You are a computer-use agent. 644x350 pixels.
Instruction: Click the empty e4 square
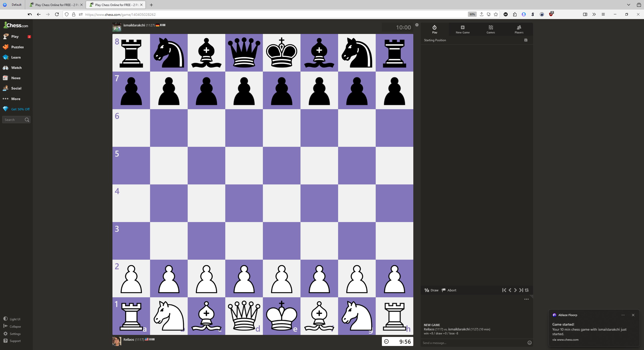click(x=281, y=203)
